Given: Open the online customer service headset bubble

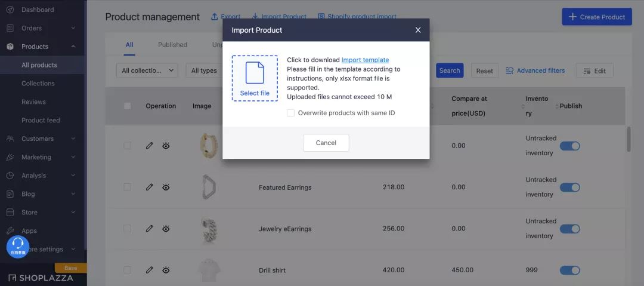Looking at the screenshot, I should point(18,247).
